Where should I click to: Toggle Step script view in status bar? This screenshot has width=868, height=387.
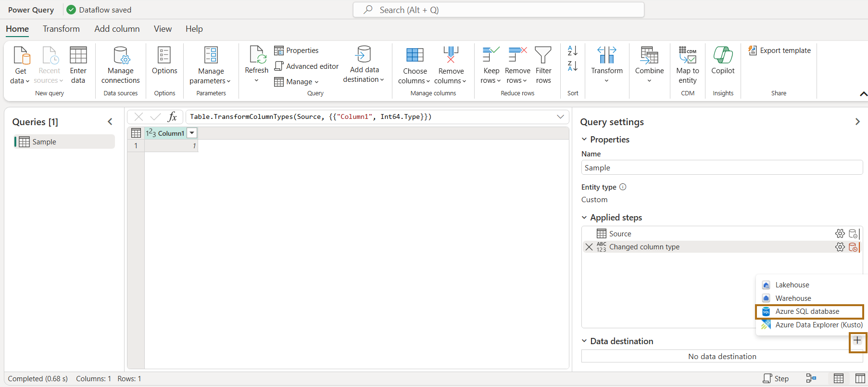tap(776, 379)
